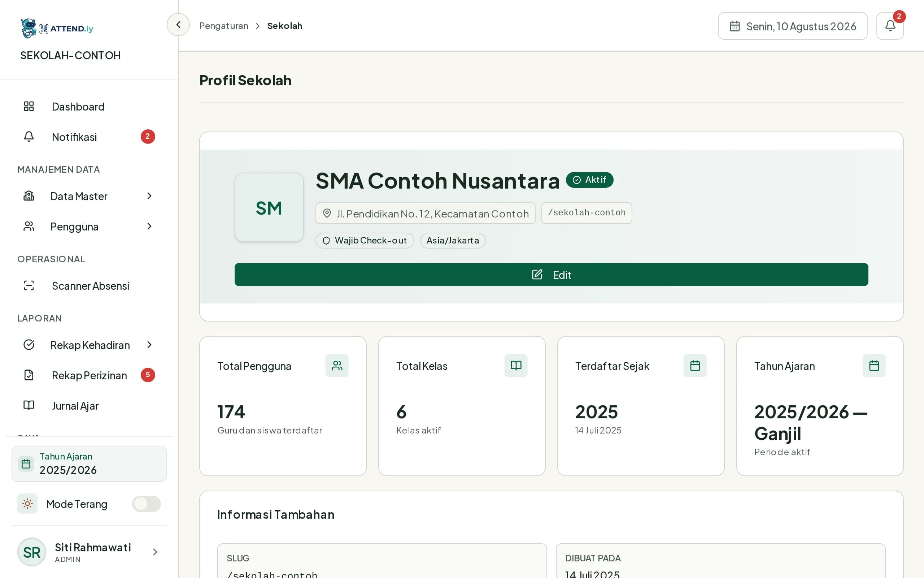Click the ATTEND.ly mascot logo

pyautogui.click(x=29, y=28)
